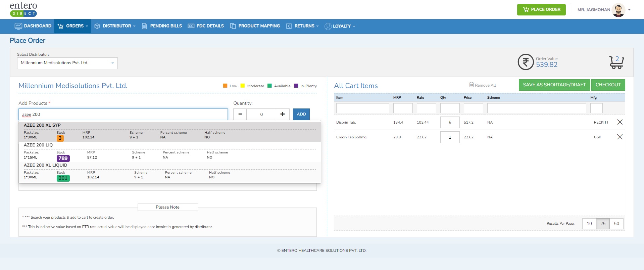The image size is (644, 270).
Task: Open the Pending Bills page
Action: tap(162, 26)
